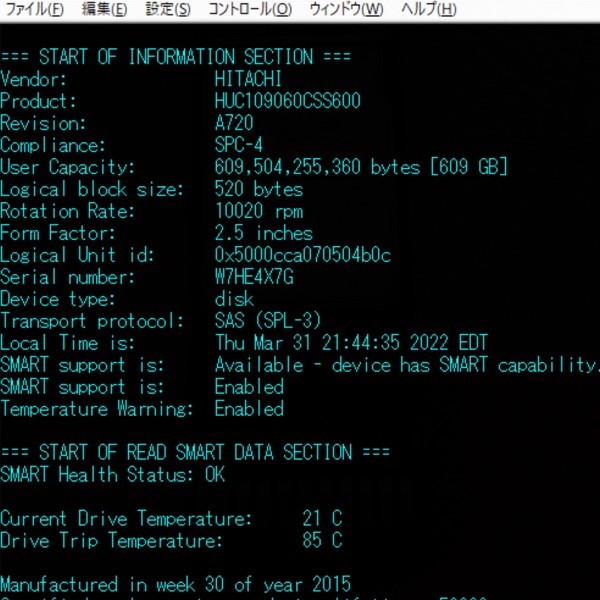The height and width of the screenshot is (600, 600).
Task: Open the 編集(E) menu
Action: point(104,9)
